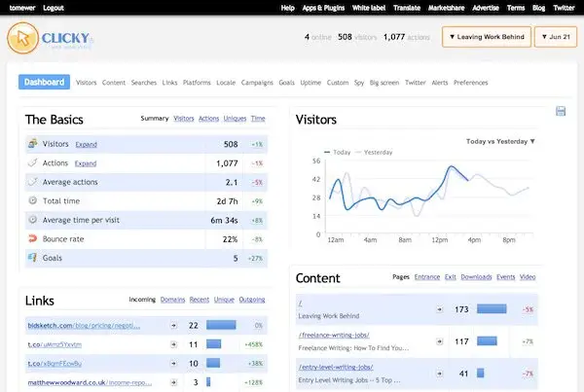The width and height of the screenshot is (584, 392).
Task: Click the Total time value 2d 7h
Action: pyautogui.click(x=227, y=201)
